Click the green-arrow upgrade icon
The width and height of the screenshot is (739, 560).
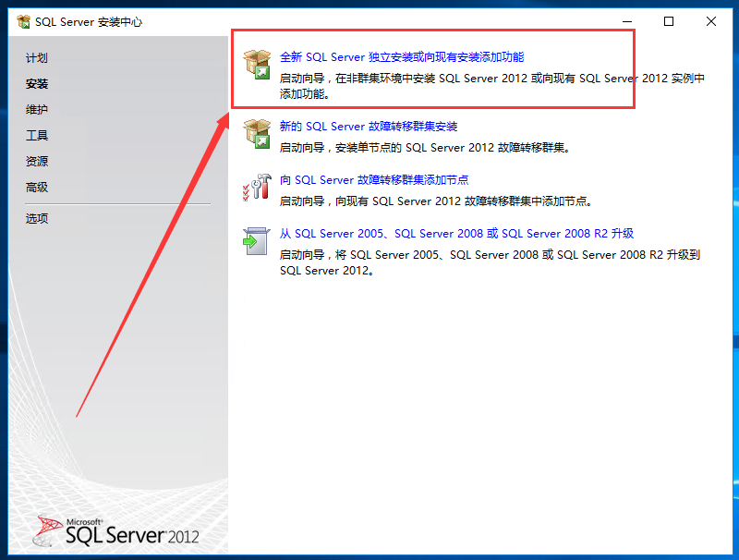coord(257,241)
